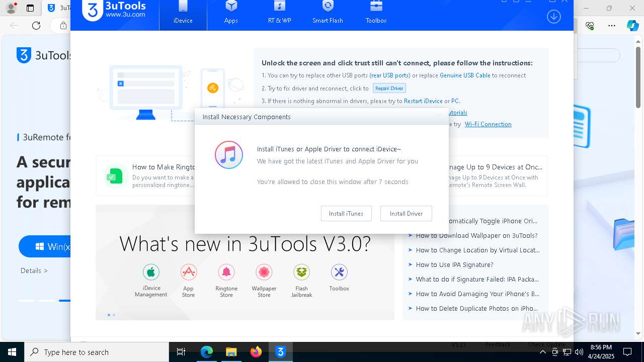Open File Explorer from taskbar
The image size is (644, 362).
click(x=231, y=352)
